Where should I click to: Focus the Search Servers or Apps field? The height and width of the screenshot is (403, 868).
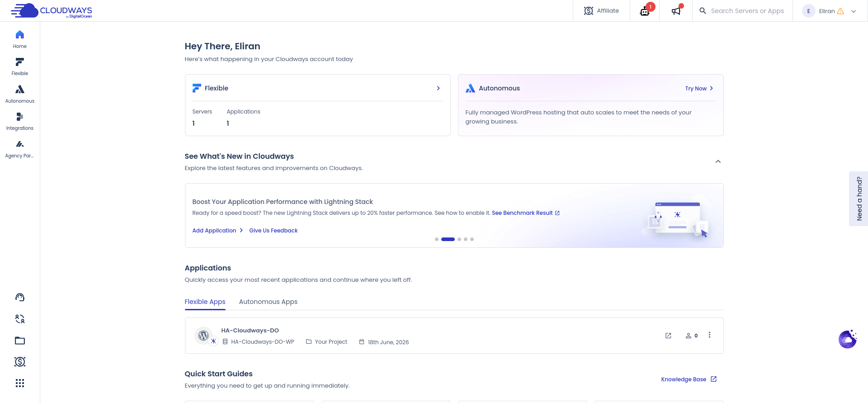click(747, 11)
